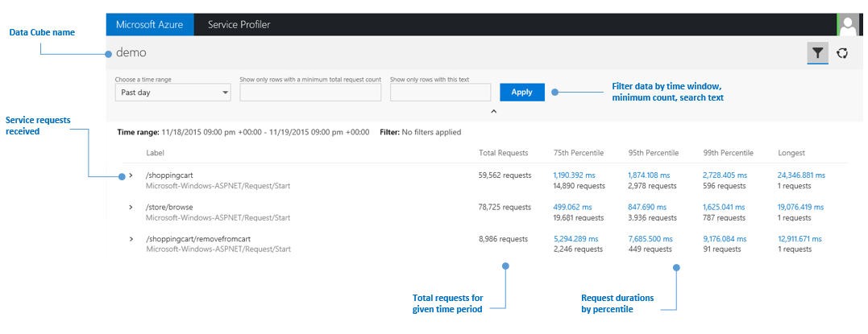
Task: Click the '78,725 requests' total
Action: [505, 208]
